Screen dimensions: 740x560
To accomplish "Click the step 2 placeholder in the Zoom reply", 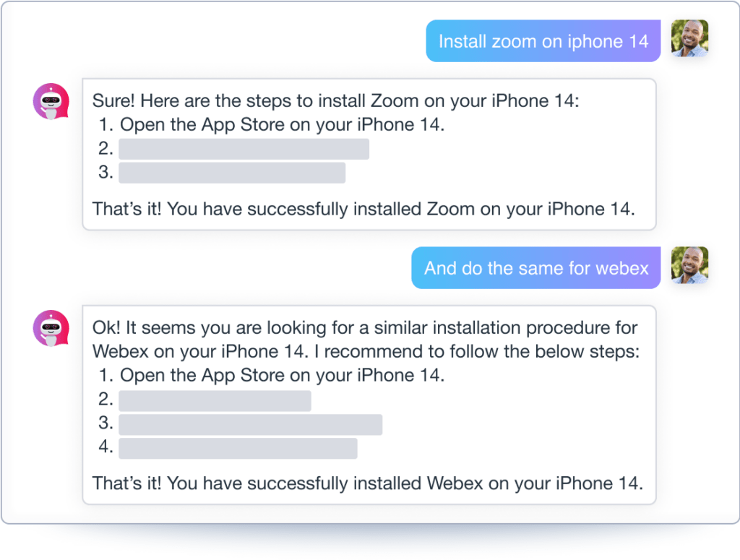I will click(244, 149).
